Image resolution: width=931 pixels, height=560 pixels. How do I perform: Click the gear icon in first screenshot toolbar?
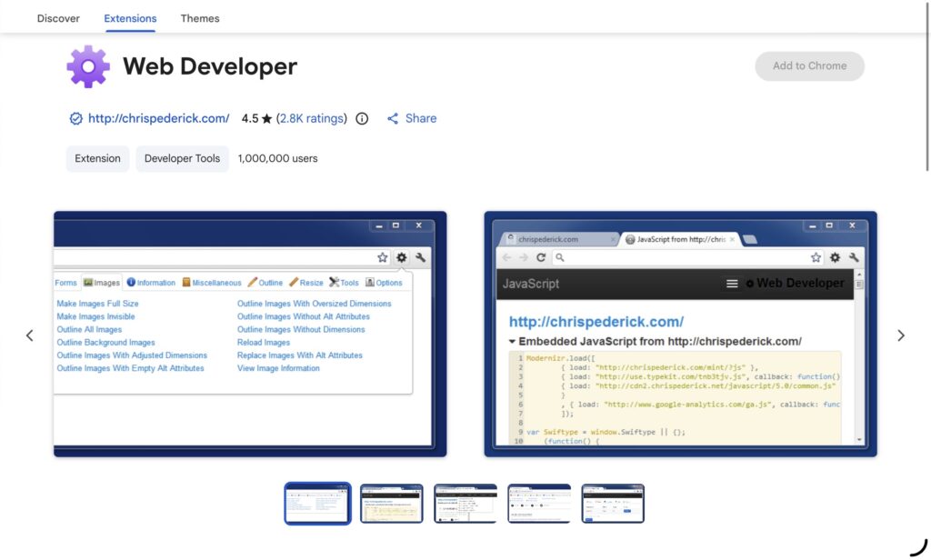(x=401, y=257)
